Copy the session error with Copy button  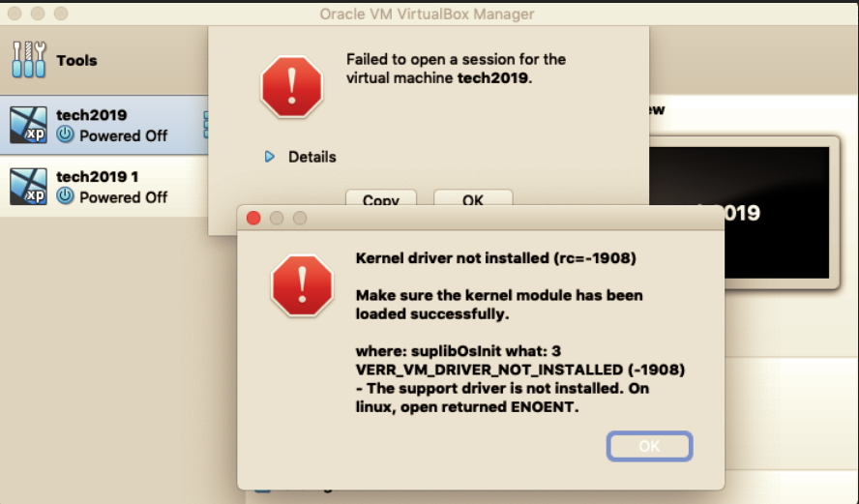point(381,198)
